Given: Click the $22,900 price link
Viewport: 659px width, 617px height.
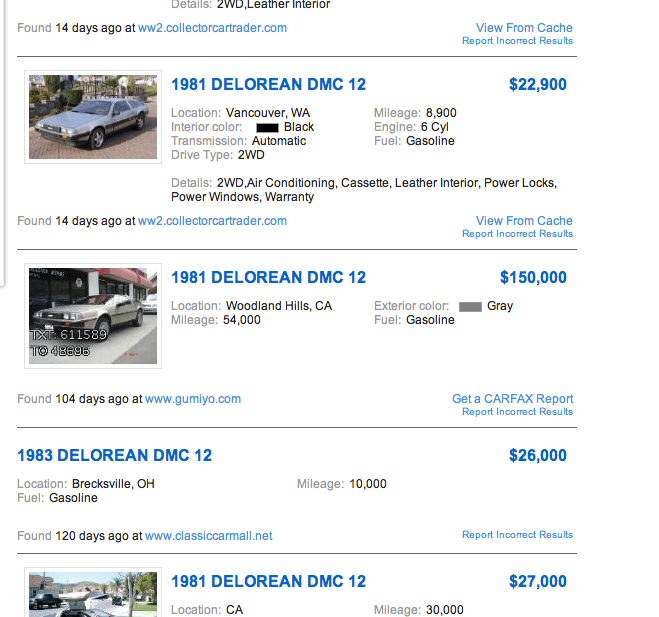Looking at the screenshot, I should (538, 84).
